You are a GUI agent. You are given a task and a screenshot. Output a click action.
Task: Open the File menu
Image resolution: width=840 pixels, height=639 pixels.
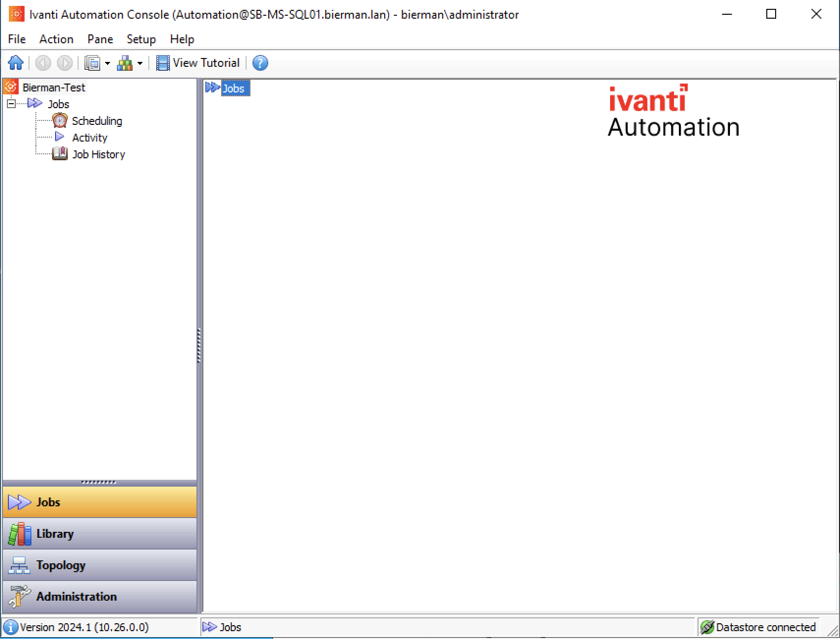pyautogui.click(x=17, y=39)
